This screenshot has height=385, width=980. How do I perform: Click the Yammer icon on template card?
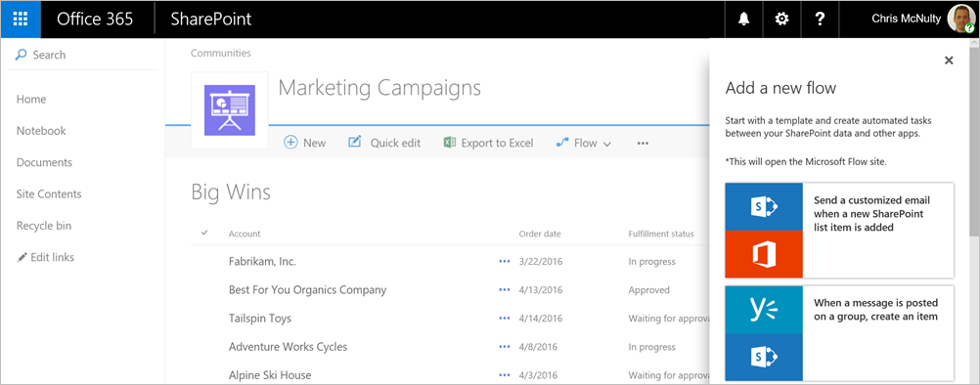click(x=764, y=310)
